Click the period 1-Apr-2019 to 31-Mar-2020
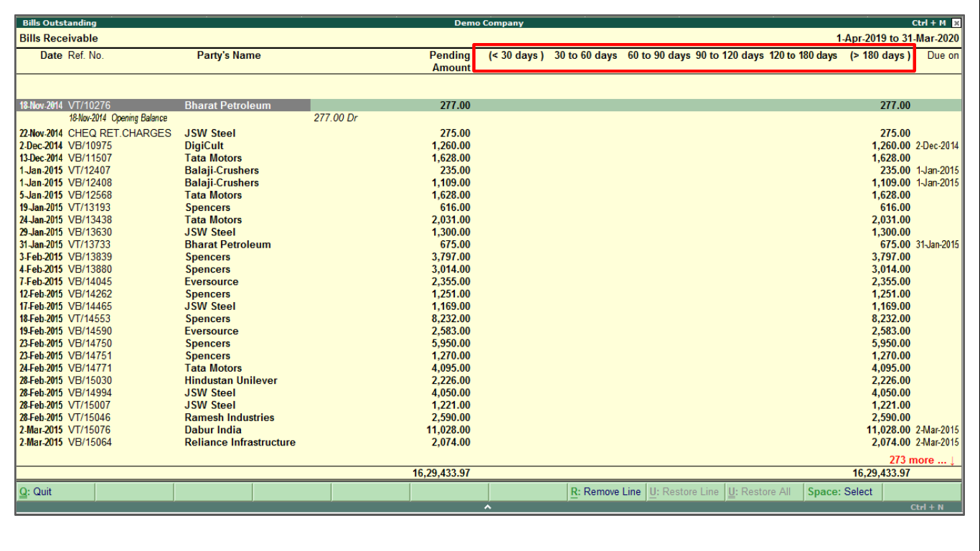 pyautogui.click(x=897, y=38)
